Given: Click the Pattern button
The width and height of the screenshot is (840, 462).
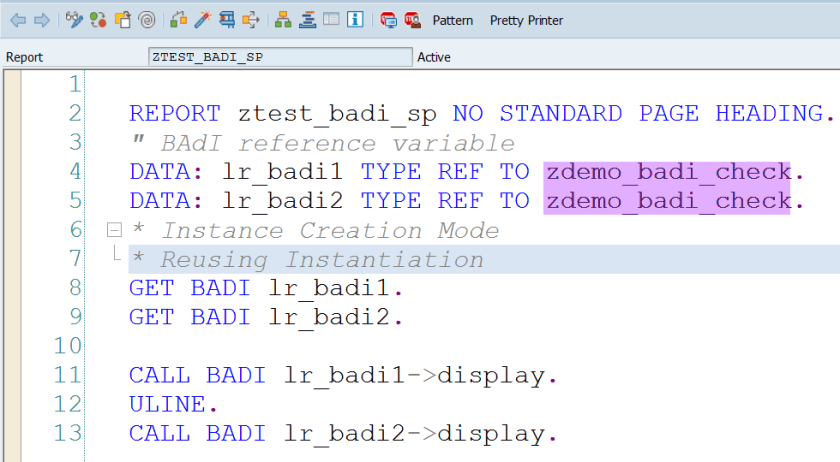Looking at the screenshot, I should pyautogui.click(x=453, y=20).
